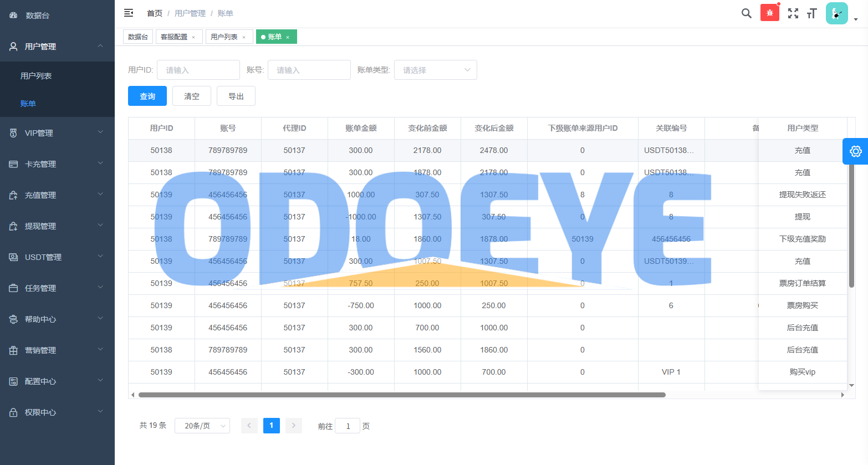Click the user avatar in header
The image size is (868, 465).
click(836, 13)
